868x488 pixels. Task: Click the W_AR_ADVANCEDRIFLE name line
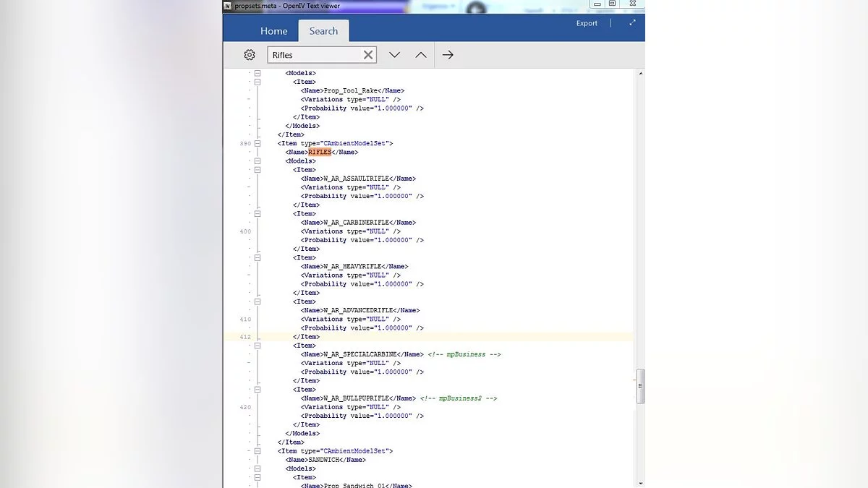[360, 311]
